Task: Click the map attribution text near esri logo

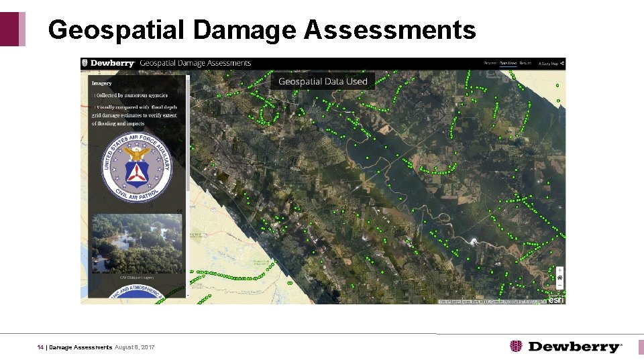Action: coord(492,302)
